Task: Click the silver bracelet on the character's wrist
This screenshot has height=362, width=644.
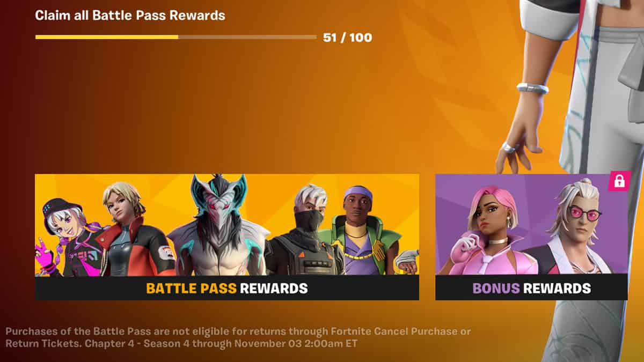Action: [532, 88]
